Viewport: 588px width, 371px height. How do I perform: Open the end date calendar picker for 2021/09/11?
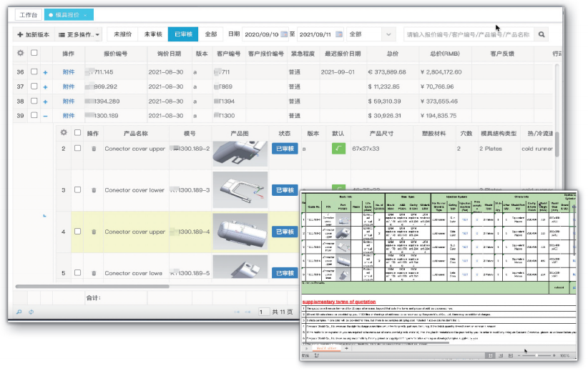(339, 34)
